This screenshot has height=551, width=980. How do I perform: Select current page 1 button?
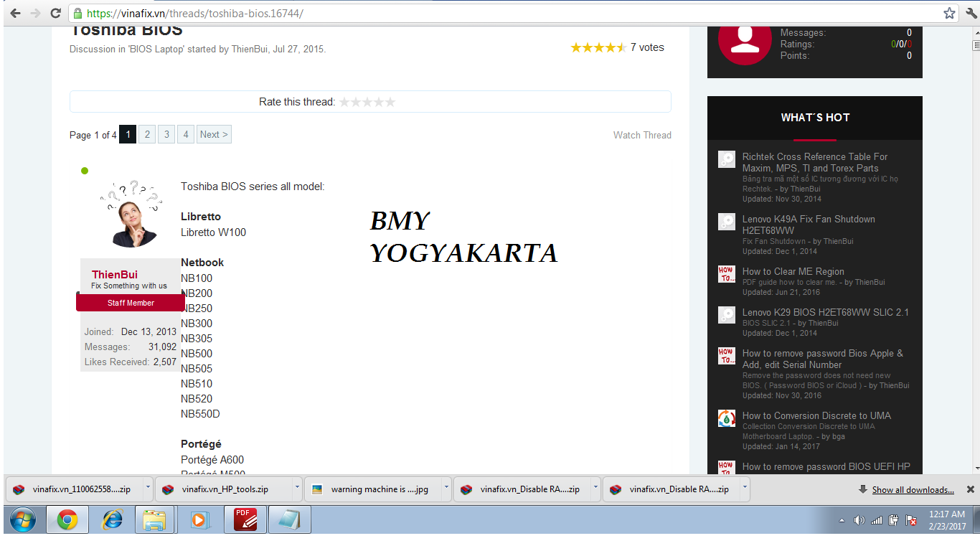128,134
